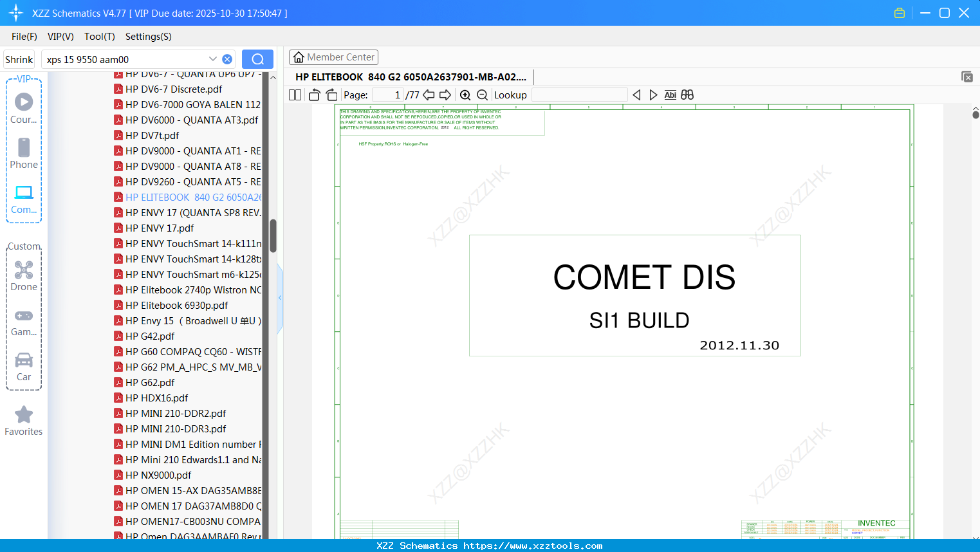Open the Favorites star
This screenshot has width=980, height=552.
(x=24, y=421)
